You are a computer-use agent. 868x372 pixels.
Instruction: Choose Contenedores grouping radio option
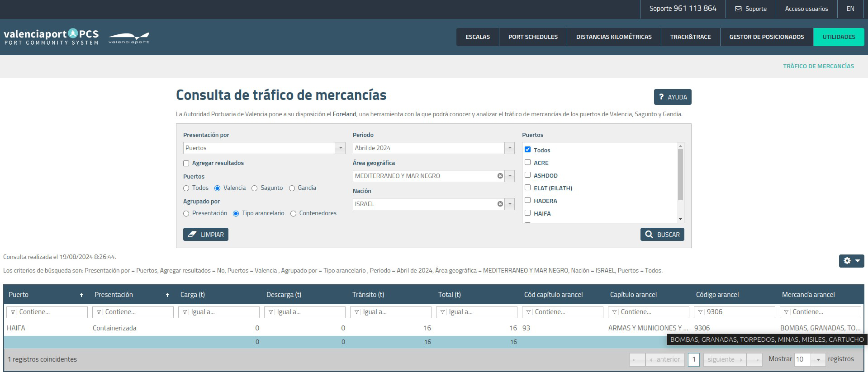293,213
